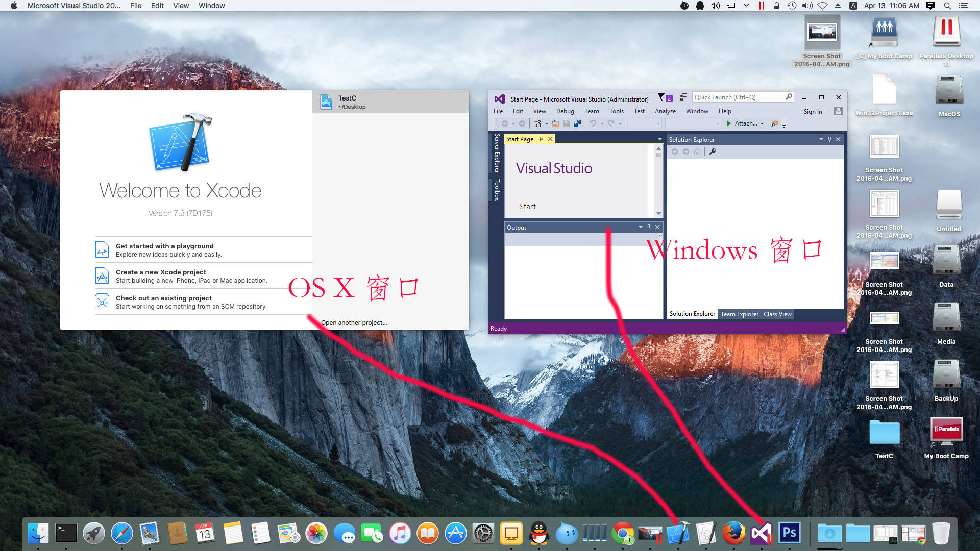980x551 pixels.
Task: Click the Visual Studio Team Explorer tab
Action: click(740, 314)
